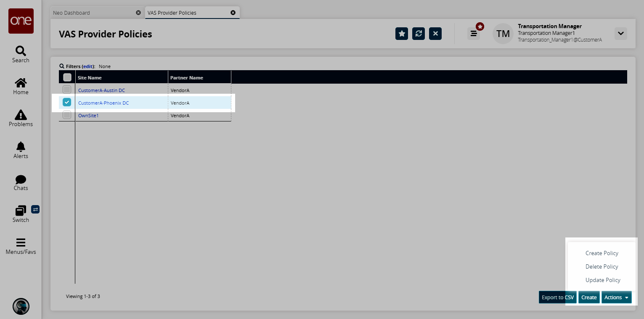Close the VAS Provider Policies tab

[x=233, y=13]
